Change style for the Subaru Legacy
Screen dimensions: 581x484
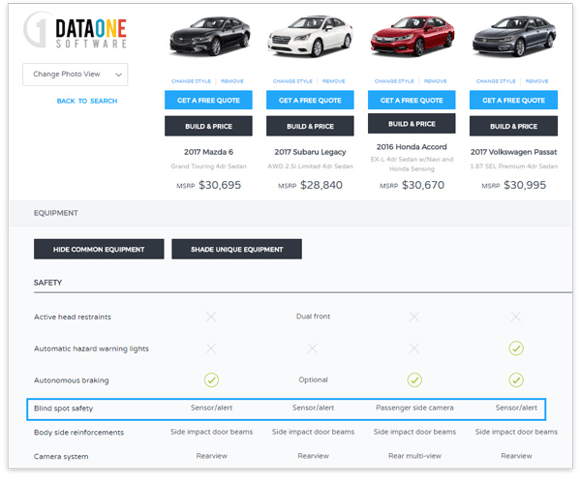(x=293, y=81)
